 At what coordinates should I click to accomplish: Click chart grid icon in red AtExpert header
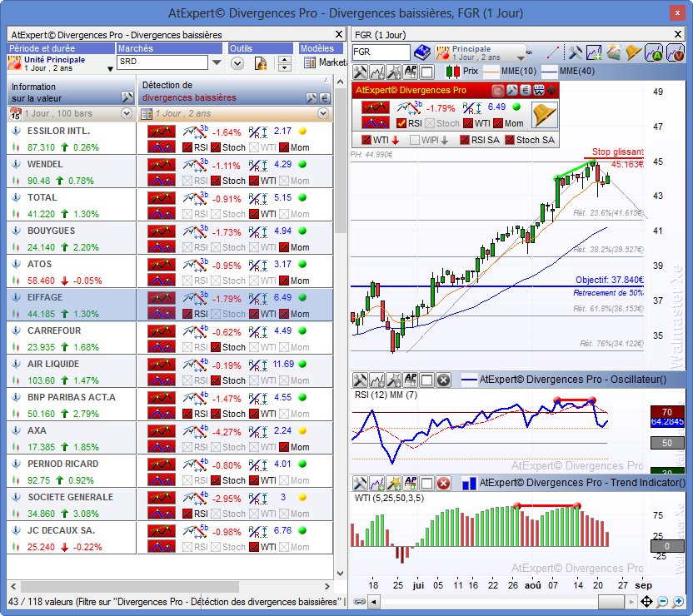539,91
